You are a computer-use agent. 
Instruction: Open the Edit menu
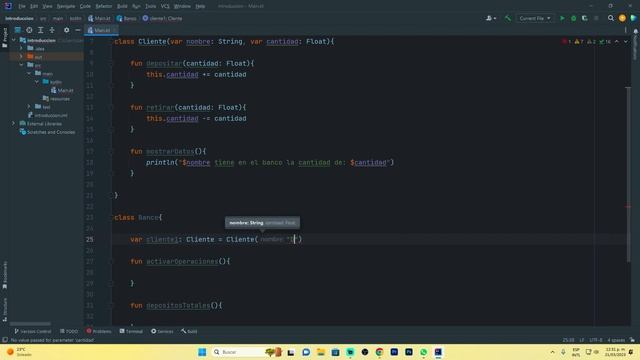click(x=34, y=6)
